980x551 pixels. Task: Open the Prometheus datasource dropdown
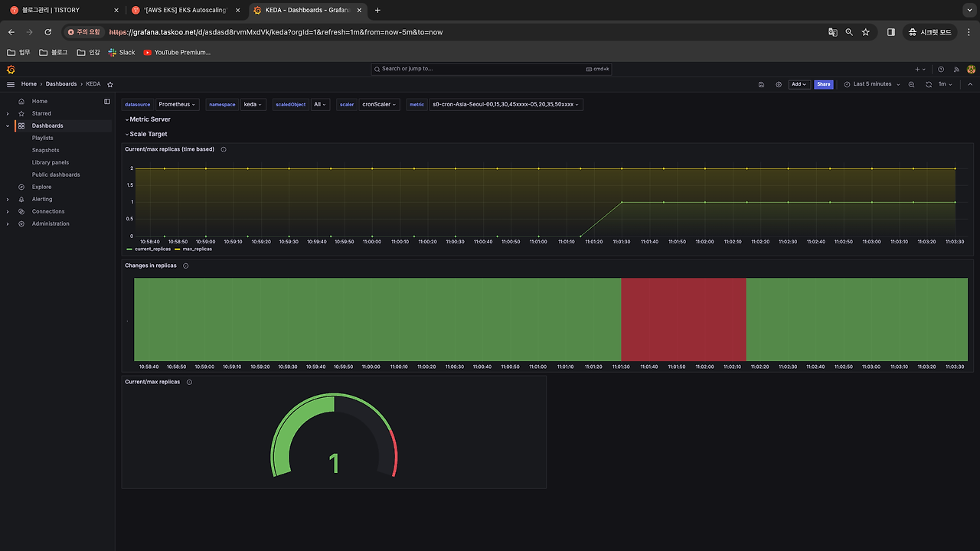tap(177, 104)
